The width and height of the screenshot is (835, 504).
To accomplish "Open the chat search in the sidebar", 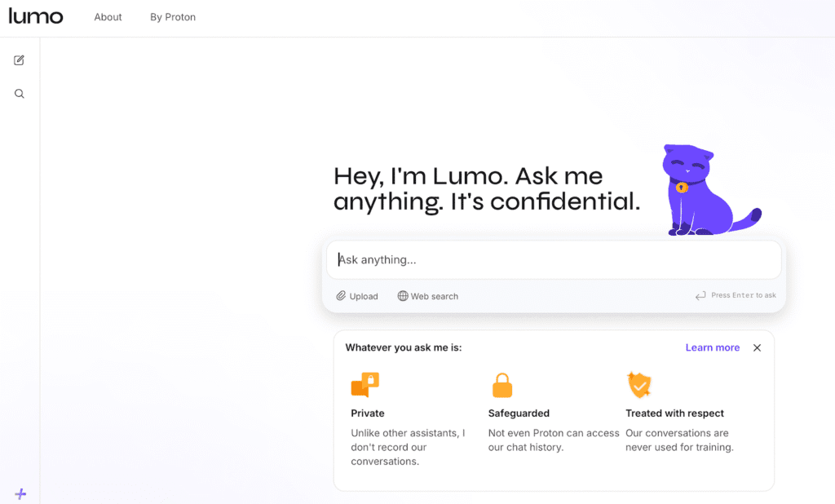I will (19, 92).
